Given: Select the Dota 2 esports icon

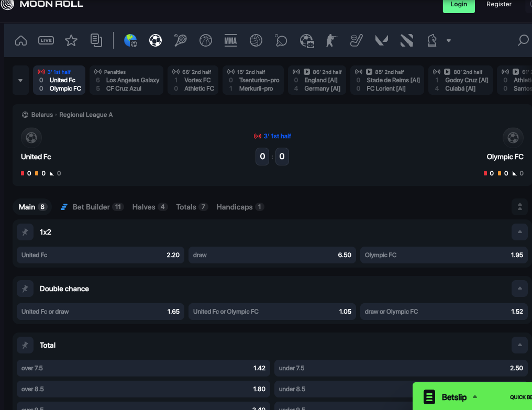Looking at the screenshot, I should click(406, 40).
